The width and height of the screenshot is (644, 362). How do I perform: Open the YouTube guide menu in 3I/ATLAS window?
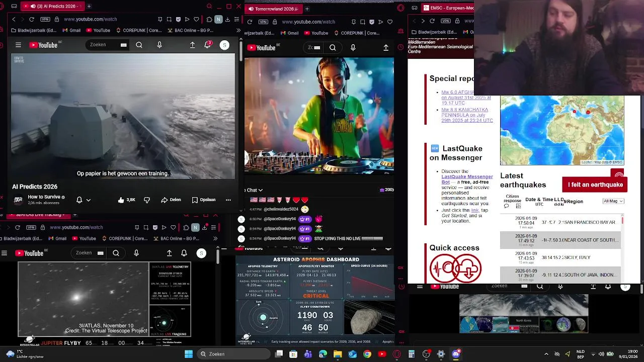click(x=4, y=253)
